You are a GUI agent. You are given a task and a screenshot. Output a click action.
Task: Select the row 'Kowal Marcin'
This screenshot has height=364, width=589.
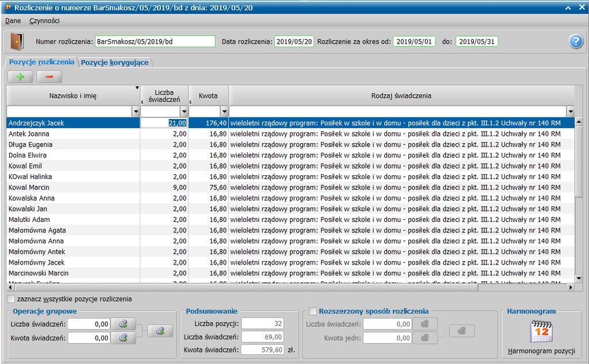290,187
